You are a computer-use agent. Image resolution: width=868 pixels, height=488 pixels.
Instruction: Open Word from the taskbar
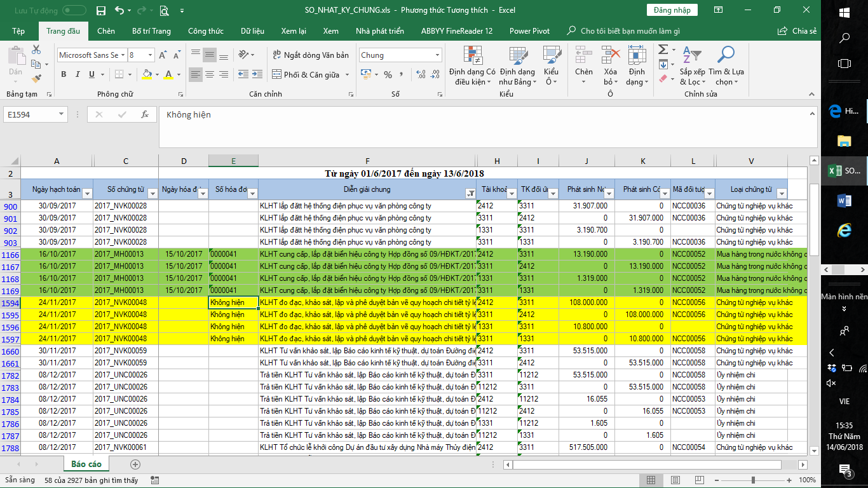844,201
